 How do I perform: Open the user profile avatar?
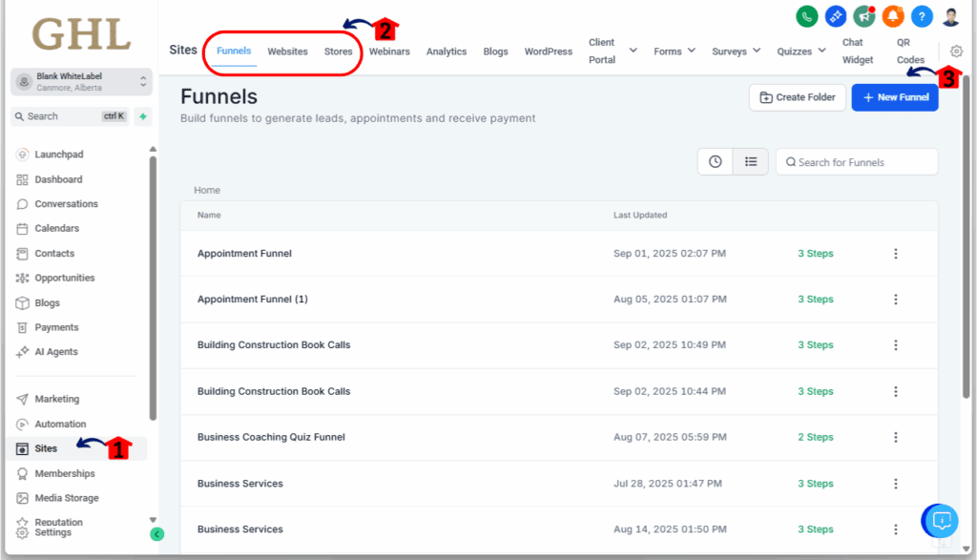951,17
